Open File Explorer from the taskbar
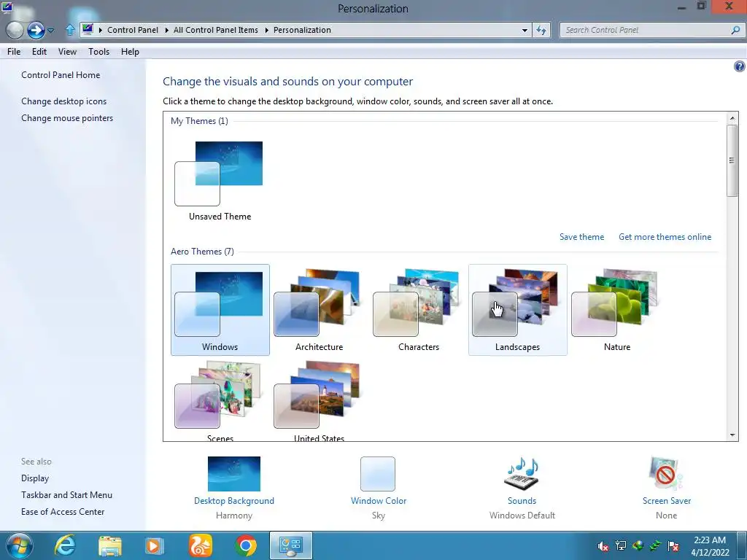Screen dimensions: 747x560 [x=110, y=545]
